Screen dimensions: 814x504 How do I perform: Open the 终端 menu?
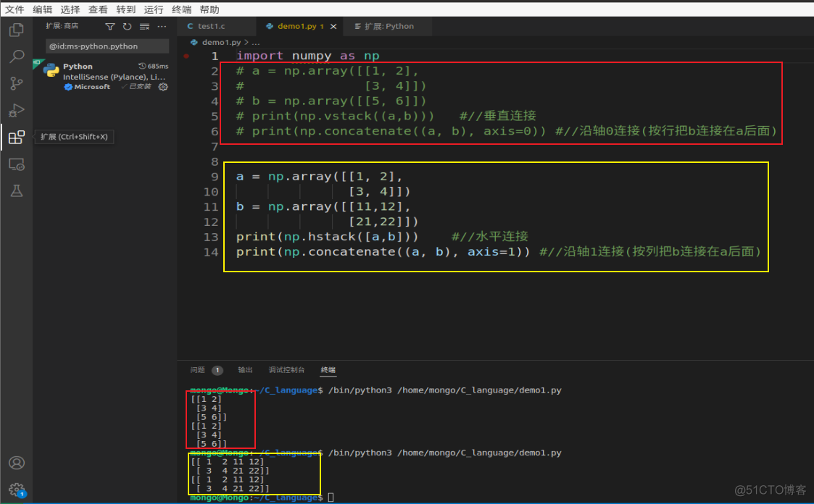tap(181, 9)
